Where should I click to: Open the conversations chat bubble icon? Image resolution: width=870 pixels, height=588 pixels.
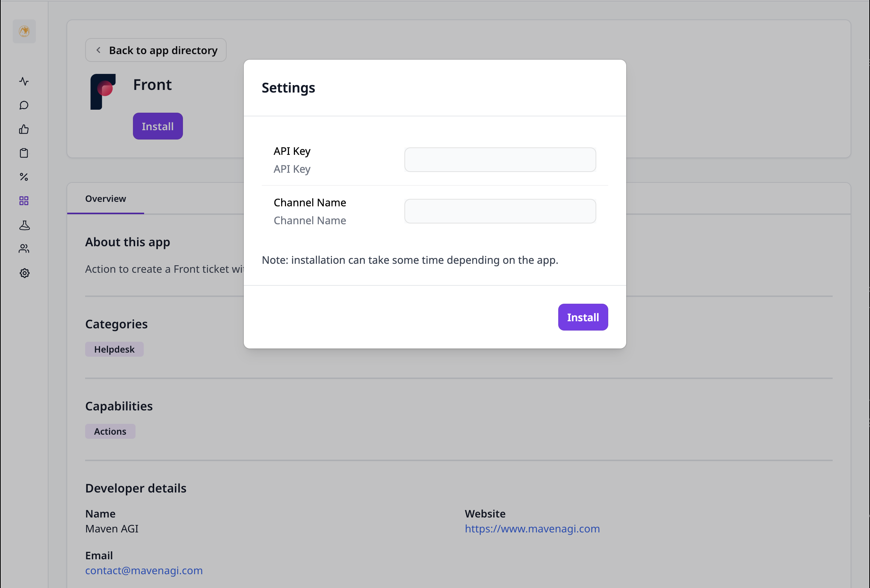(x=24, y=105)
